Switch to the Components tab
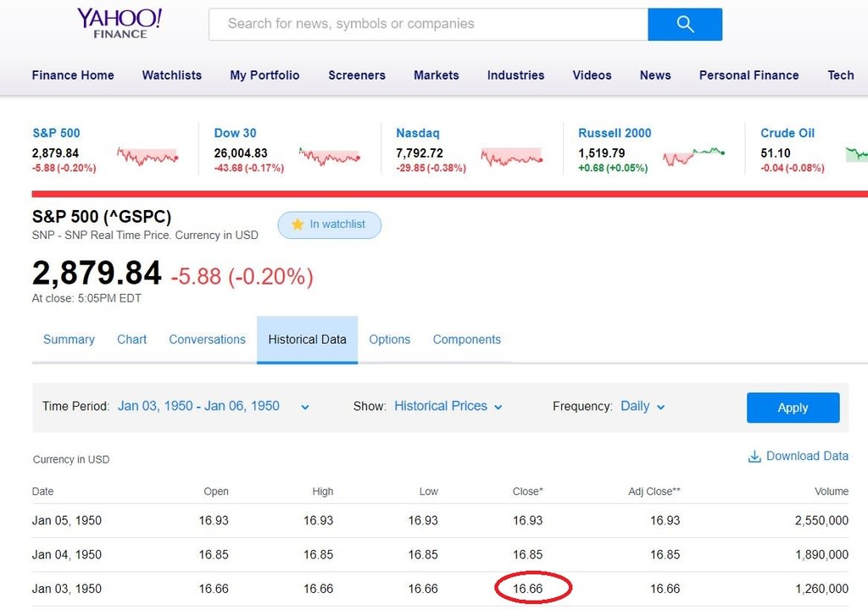The width and height of the screenshot is (868, 610). [x=467, y=340]
